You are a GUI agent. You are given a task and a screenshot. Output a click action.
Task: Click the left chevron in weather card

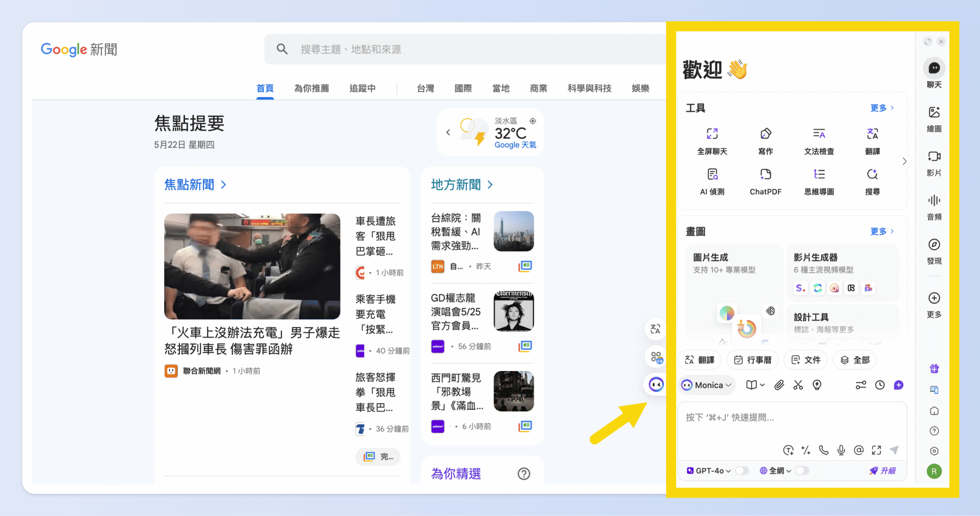coord(448,133)
